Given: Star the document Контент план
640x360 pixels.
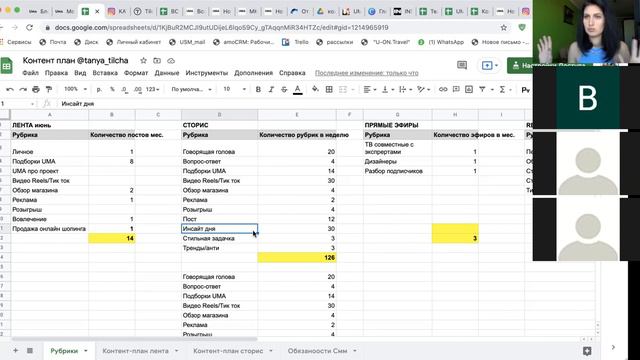Looking at the screenshot, I should click(143, 60).
